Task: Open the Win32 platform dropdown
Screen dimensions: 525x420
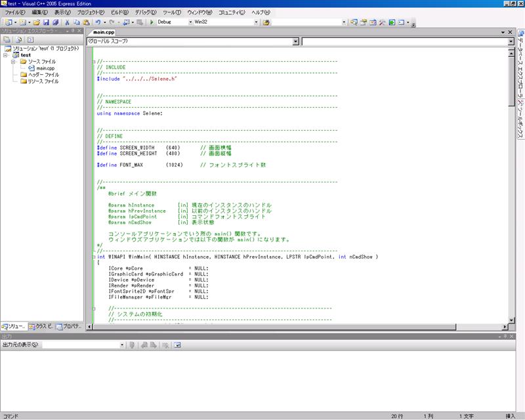Action: (256, 22)
